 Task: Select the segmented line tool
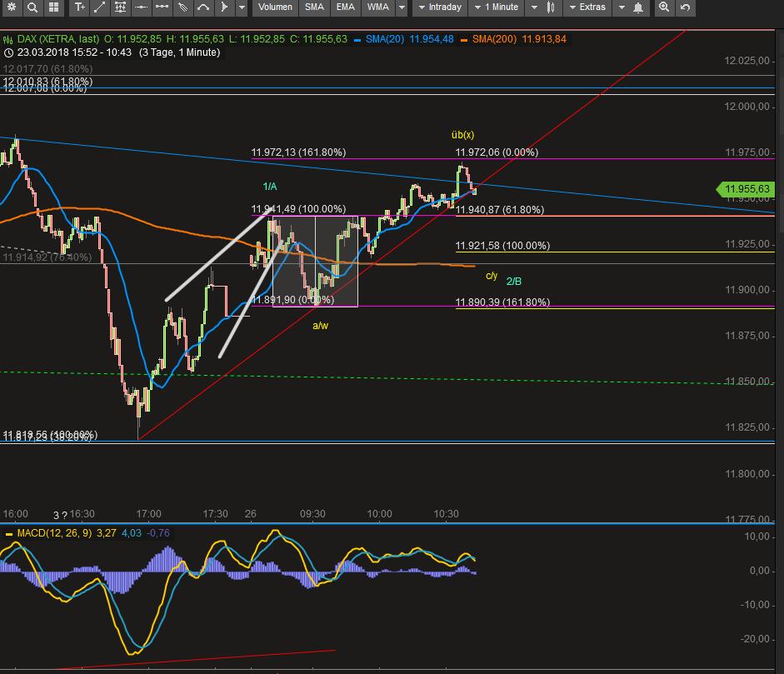point(162,7)
